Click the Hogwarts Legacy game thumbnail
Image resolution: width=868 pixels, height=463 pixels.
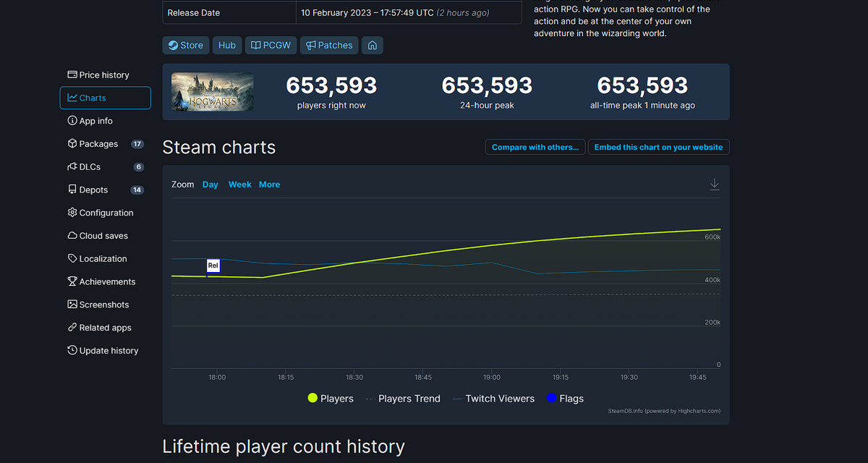(x=213, y=92)
